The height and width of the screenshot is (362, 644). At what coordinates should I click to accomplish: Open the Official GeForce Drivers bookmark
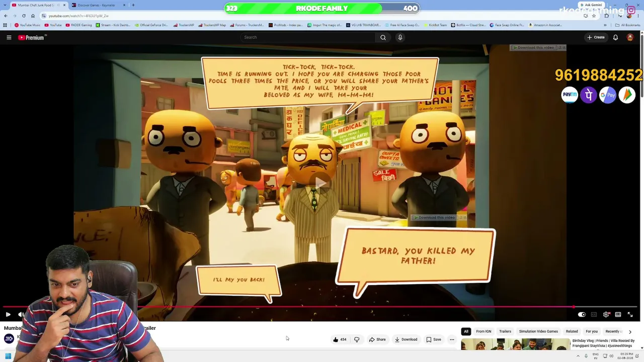151,25
